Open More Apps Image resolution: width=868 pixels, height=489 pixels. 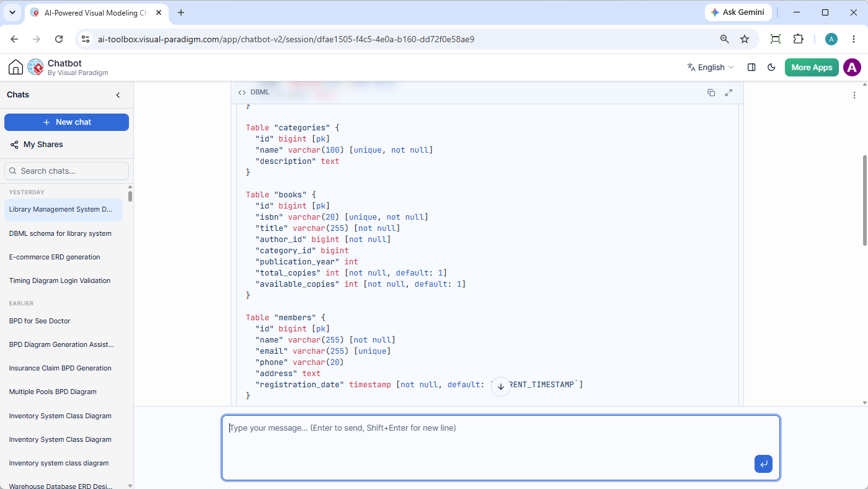812,68
